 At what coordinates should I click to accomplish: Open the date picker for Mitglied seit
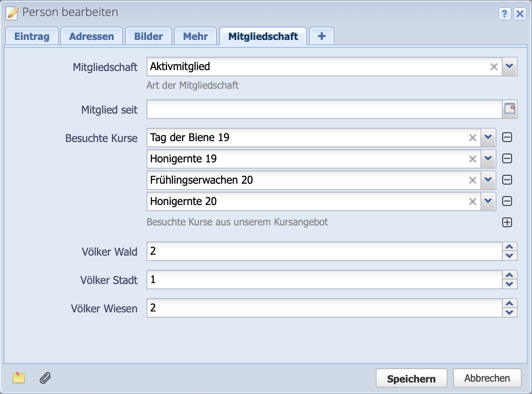coord(509,109)
